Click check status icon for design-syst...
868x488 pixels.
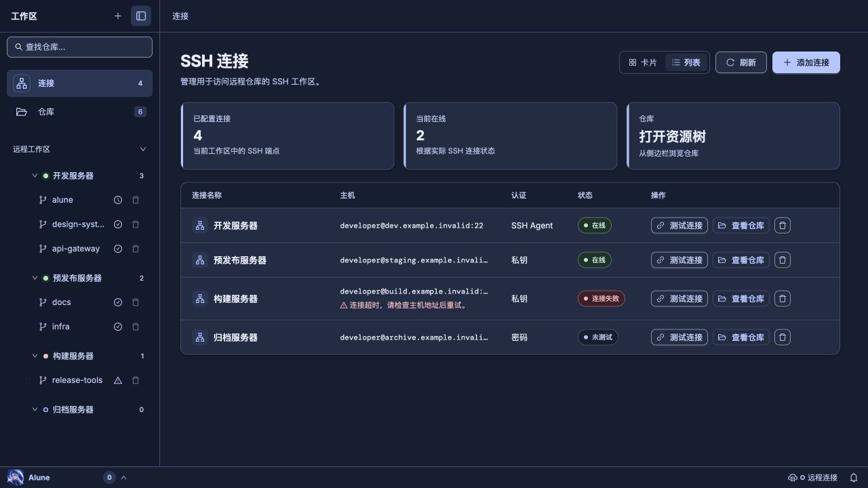[118, 224]
